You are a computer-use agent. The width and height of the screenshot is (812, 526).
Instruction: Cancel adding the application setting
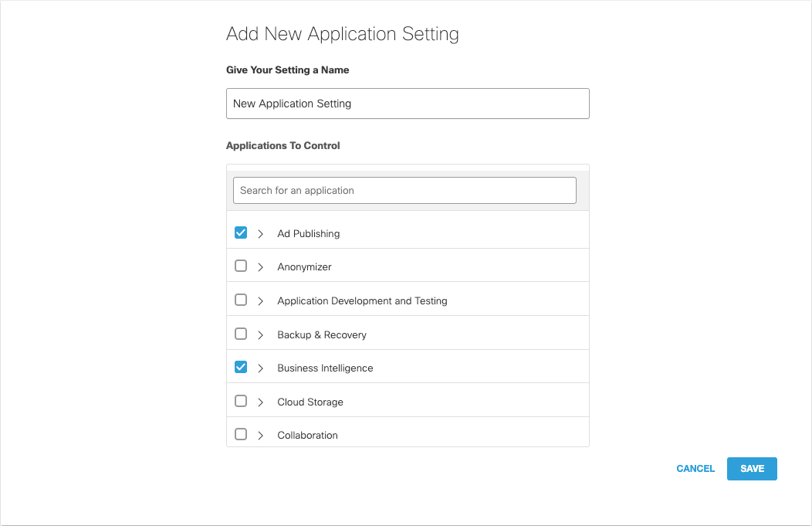[695, 469]
